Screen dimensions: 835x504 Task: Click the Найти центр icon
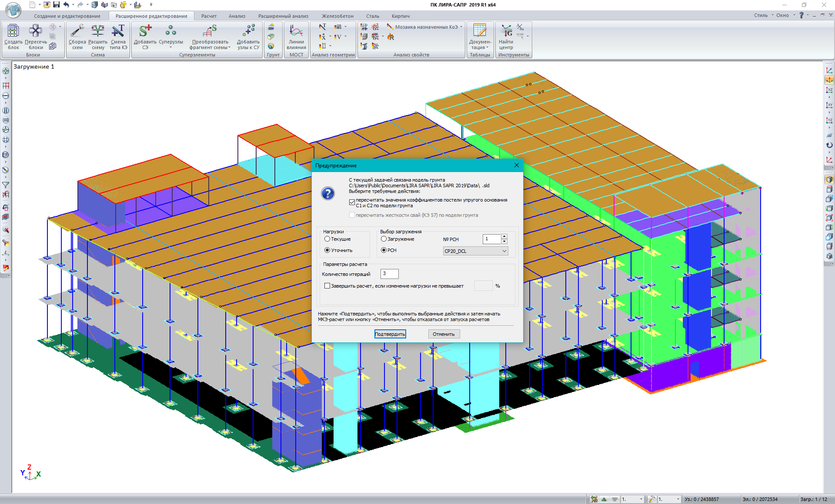click(506, 36)
